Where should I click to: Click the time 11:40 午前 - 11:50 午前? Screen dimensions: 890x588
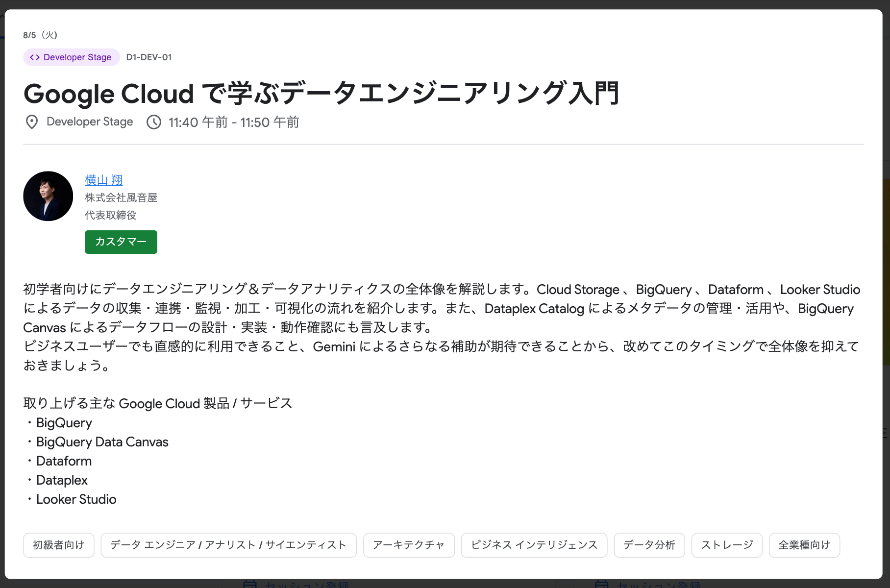point(234,122)
